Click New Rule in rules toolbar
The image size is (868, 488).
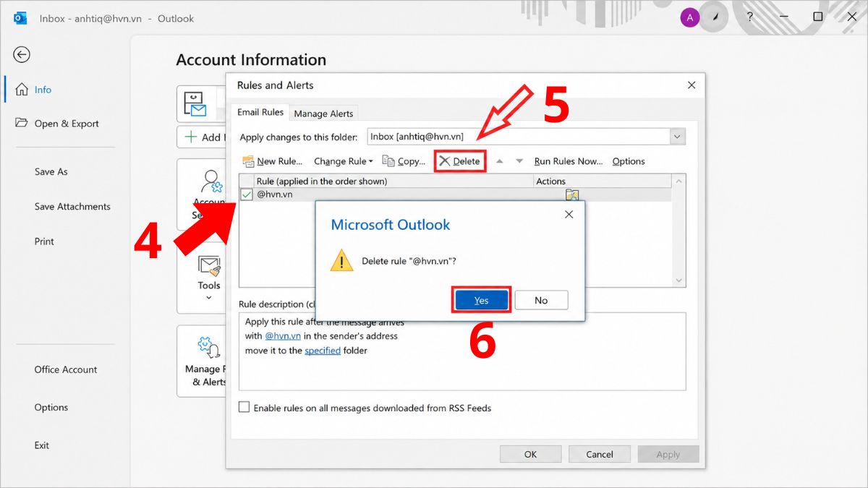click(273, 161)
